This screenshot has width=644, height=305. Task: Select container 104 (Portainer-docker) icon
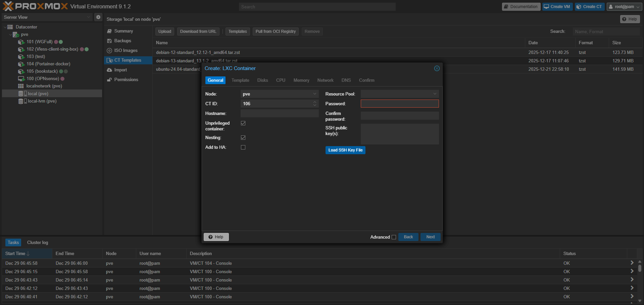(x=21, y=64)
